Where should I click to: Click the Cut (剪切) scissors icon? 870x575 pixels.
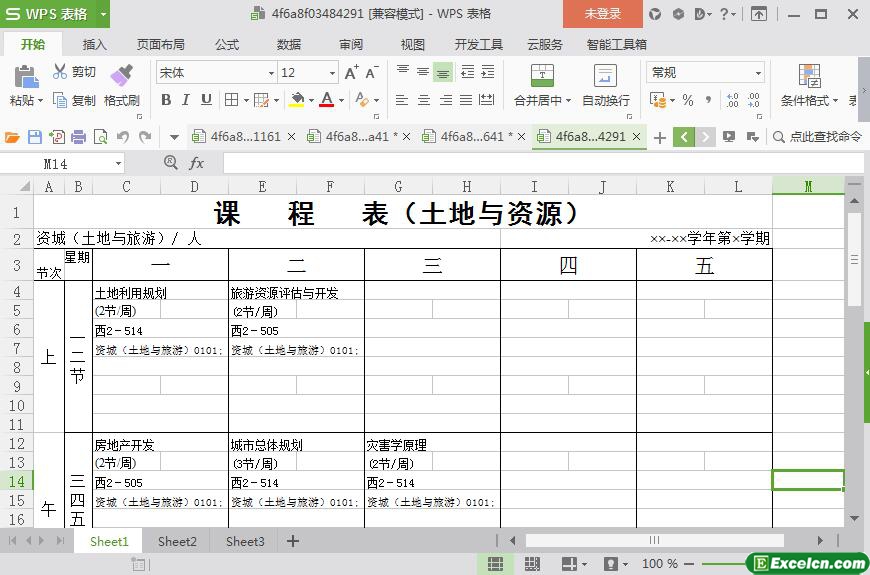tap(60, 72)
